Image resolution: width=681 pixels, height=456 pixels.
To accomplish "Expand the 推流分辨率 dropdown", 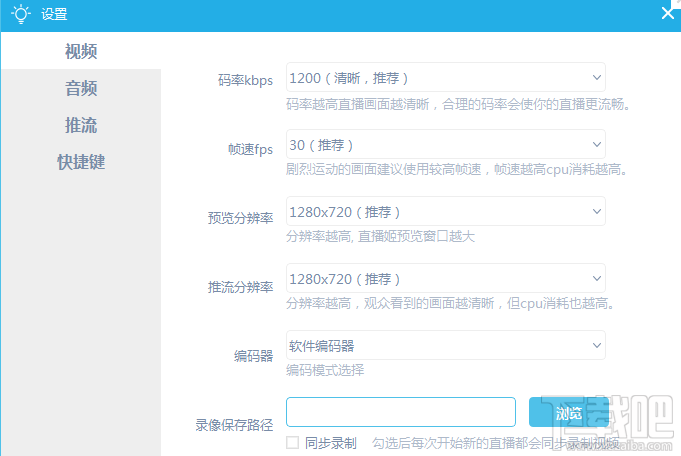I will tap(446, 278).
